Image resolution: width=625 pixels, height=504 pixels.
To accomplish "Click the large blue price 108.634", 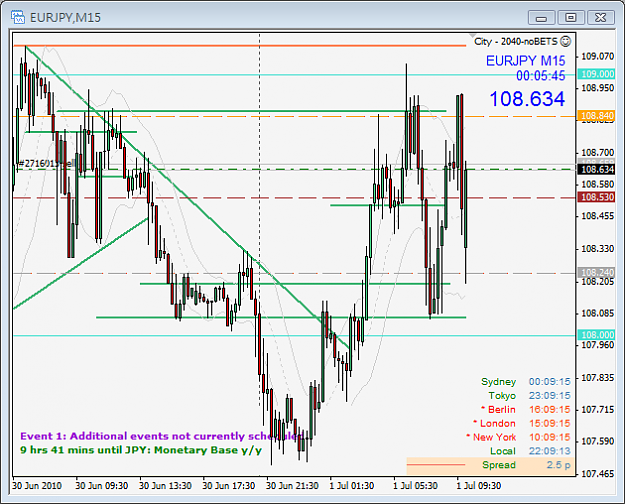I will (527, 98).
